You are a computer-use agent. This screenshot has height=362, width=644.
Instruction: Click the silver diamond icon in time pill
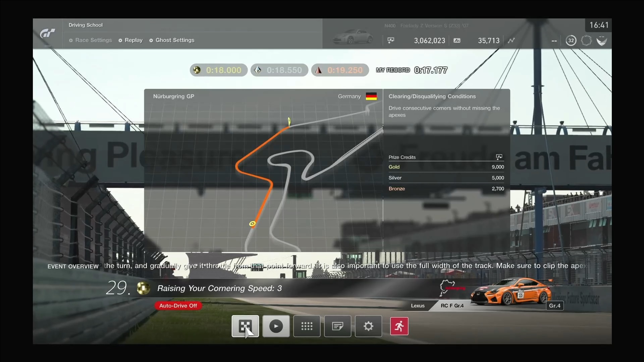[258, 70]
